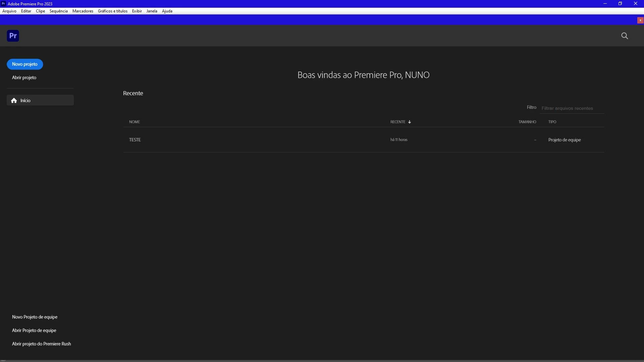Click Abrir projeto do Premiere Rush
Screen dimensions: 644x362
pyautogui.click(x=41, y=344)
